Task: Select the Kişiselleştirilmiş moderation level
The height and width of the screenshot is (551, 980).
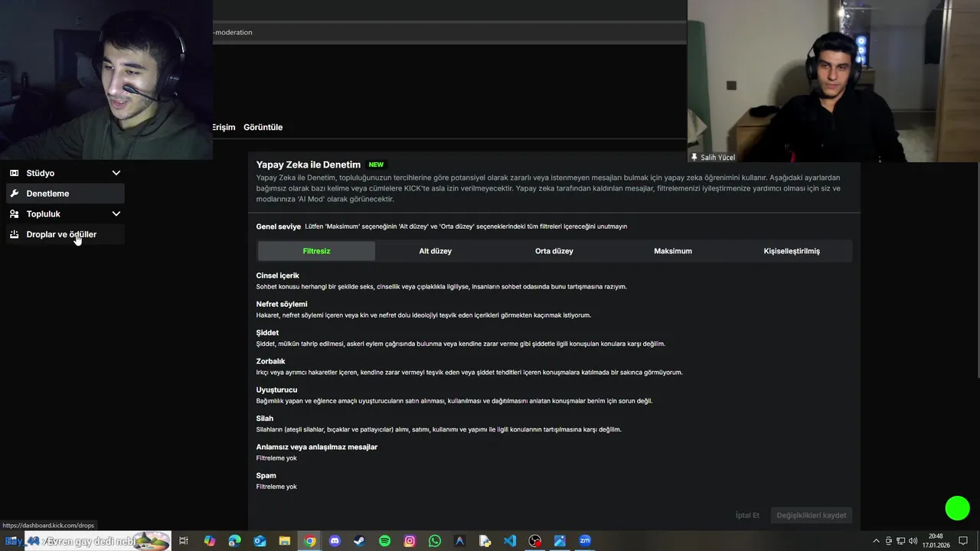Action: [x=792, y=251]
